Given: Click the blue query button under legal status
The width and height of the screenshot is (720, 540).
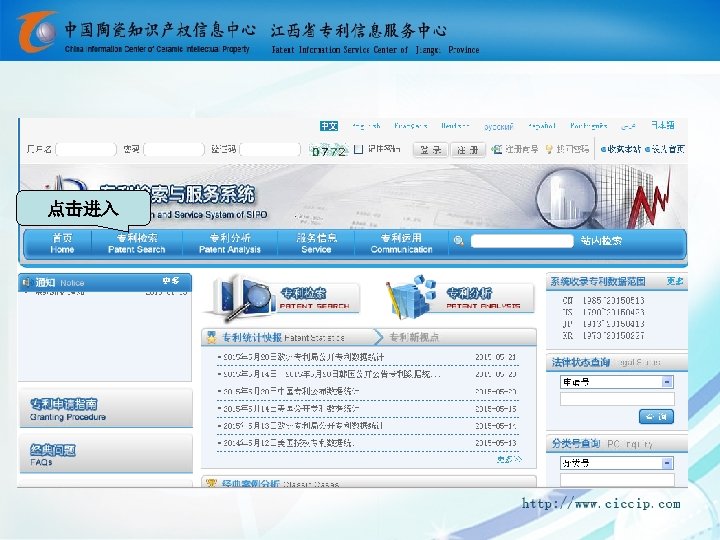Looking at the screenshot, I should click(x=656, y=416).
